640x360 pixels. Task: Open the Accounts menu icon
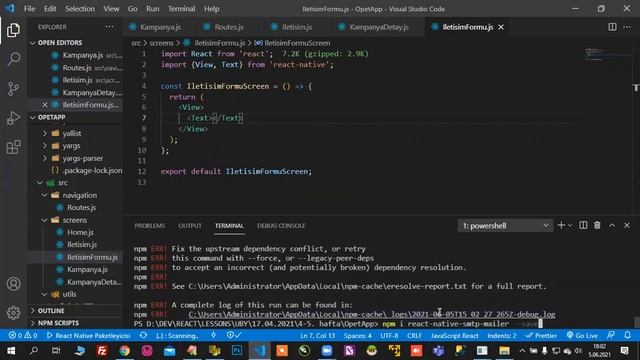(13, 284)
